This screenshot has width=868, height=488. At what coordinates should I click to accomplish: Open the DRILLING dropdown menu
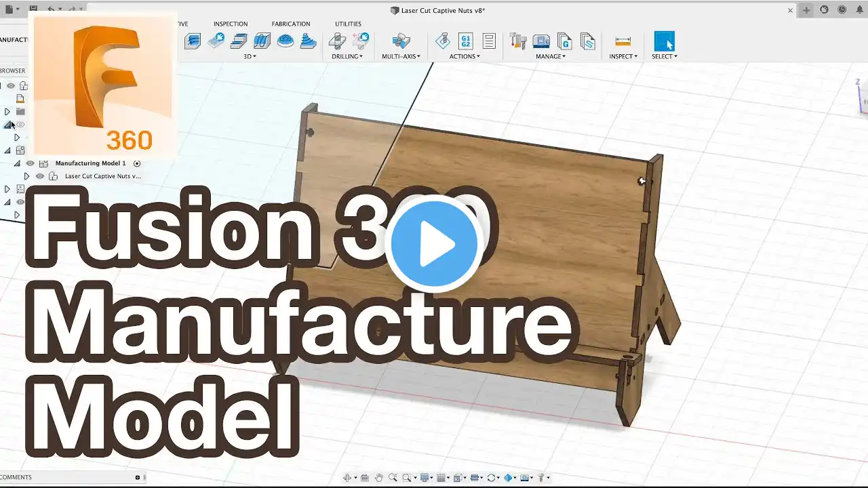(x=347, y=56)
